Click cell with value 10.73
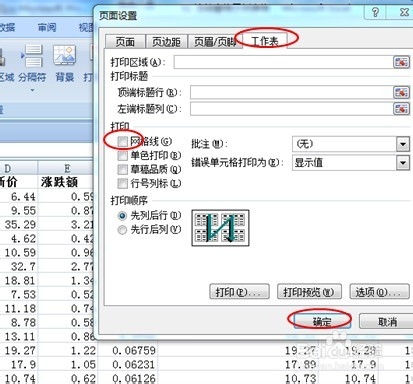The width and height of the screenshot is (413, 384). tap(301, 378)
